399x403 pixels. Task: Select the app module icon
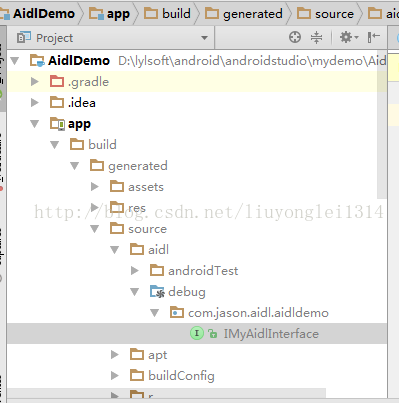(57, 124)
